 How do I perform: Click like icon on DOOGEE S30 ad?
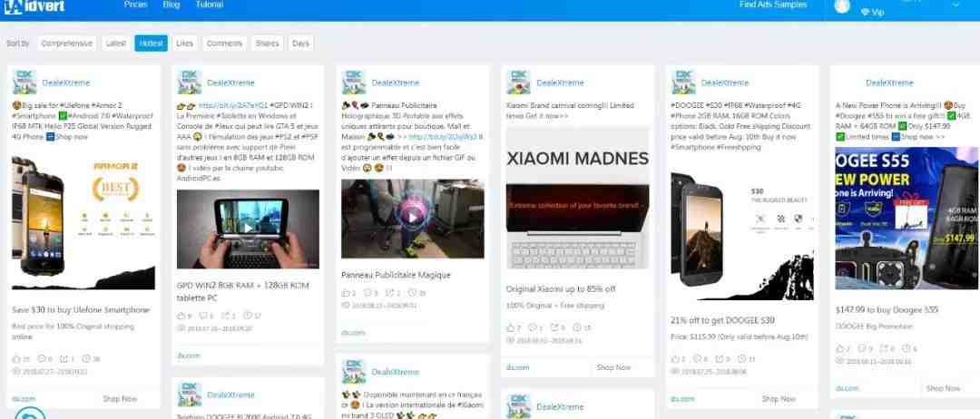point(675,359)
